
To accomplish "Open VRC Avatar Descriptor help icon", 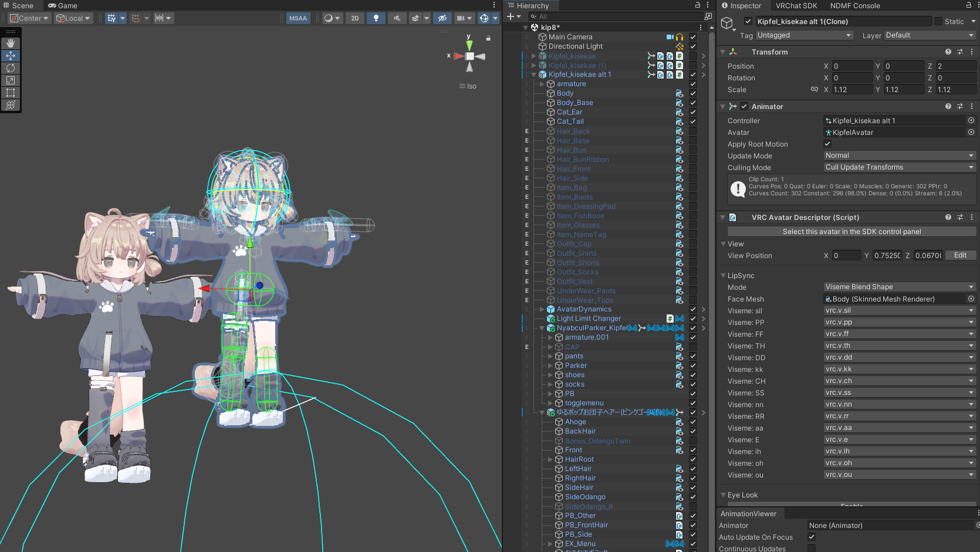I will [948, 217].
